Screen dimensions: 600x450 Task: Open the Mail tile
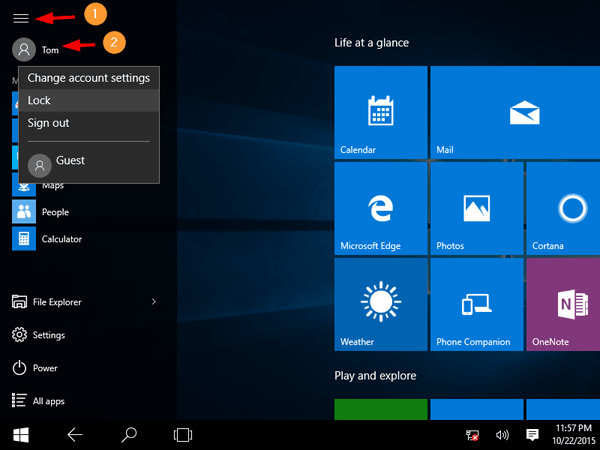(x=476, y=112)
